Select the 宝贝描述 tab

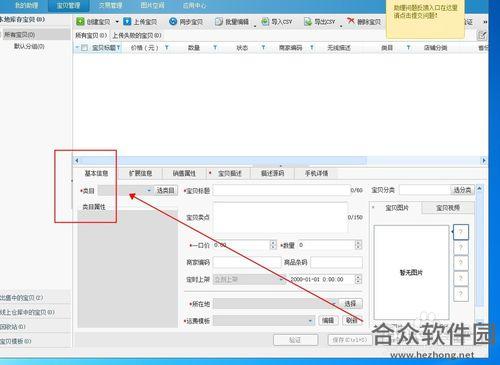[x=229, y=173]
